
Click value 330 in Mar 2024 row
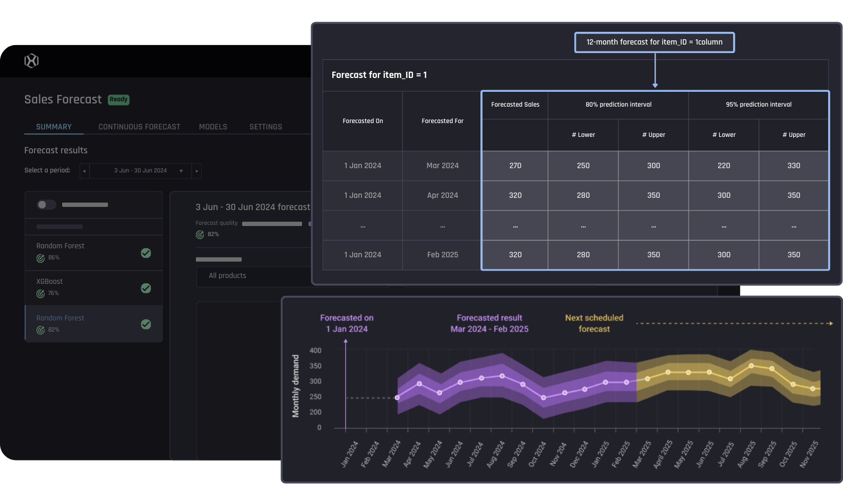point(794,166)
